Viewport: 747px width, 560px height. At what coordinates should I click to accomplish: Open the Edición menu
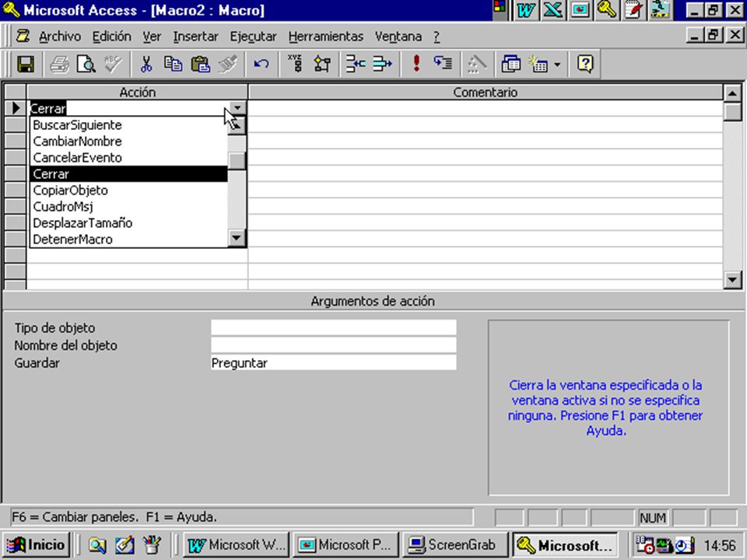(x=111, y=37)
